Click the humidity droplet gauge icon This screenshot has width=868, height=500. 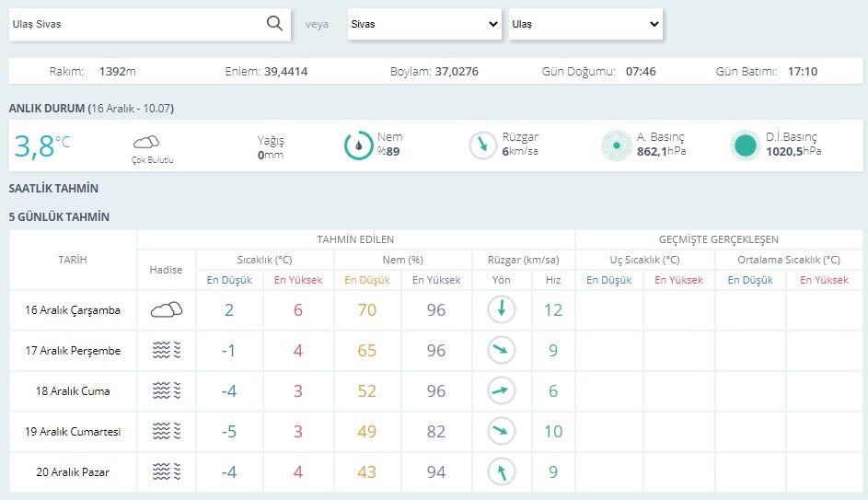pyautogui.click(x=358, y=145)
